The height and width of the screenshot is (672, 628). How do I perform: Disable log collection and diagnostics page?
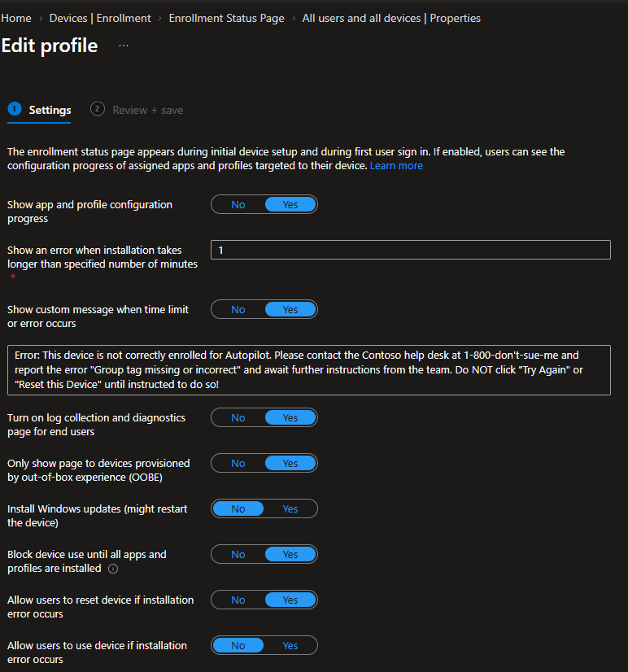click(238, 418)
